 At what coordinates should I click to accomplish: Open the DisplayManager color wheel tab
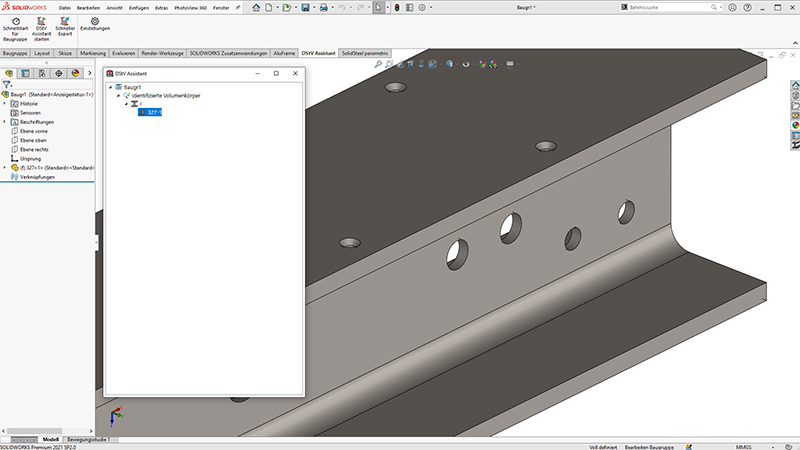tap(76, 73)
